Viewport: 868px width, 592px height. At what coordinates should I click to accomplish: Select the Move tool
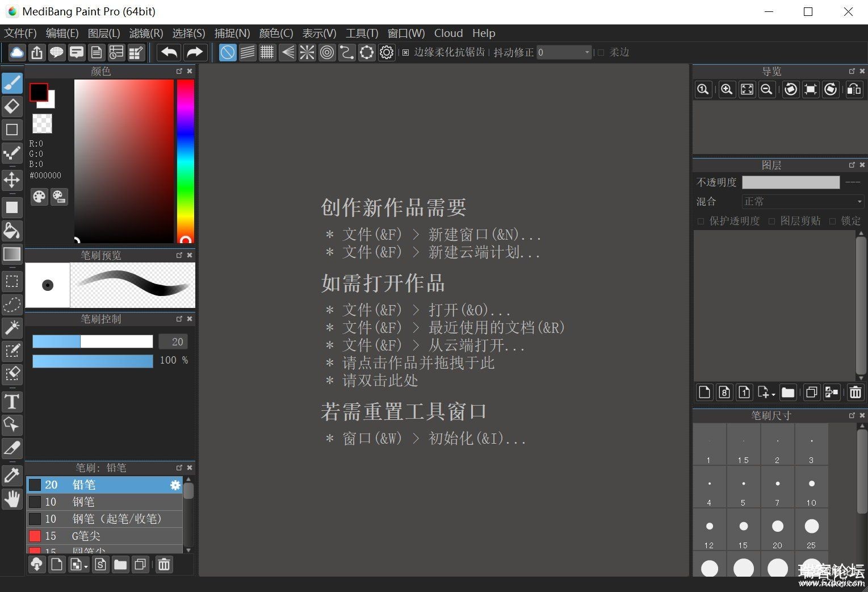click(x=12, y=181)
